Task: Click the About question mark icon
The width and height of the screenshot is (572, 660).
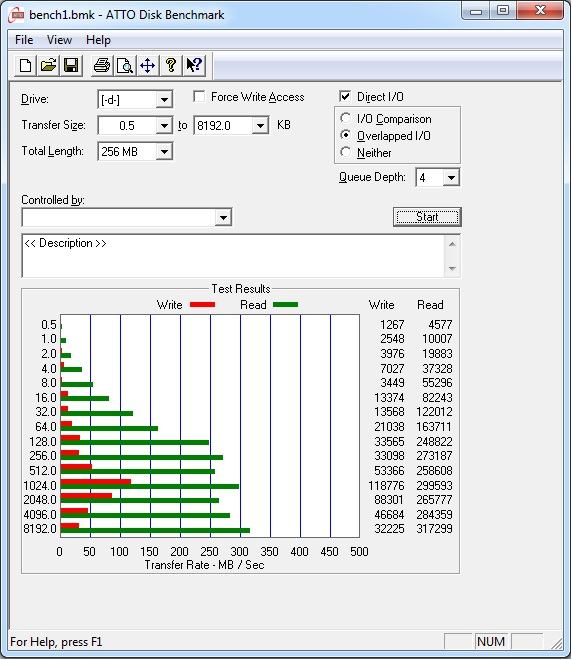Action: click(170, 66)
